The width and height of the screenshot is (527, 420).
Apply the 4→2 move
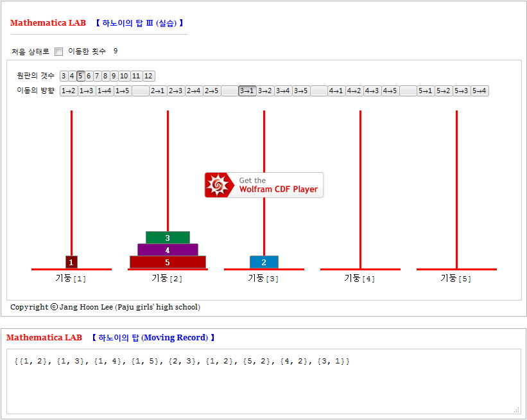click(354, 91)
